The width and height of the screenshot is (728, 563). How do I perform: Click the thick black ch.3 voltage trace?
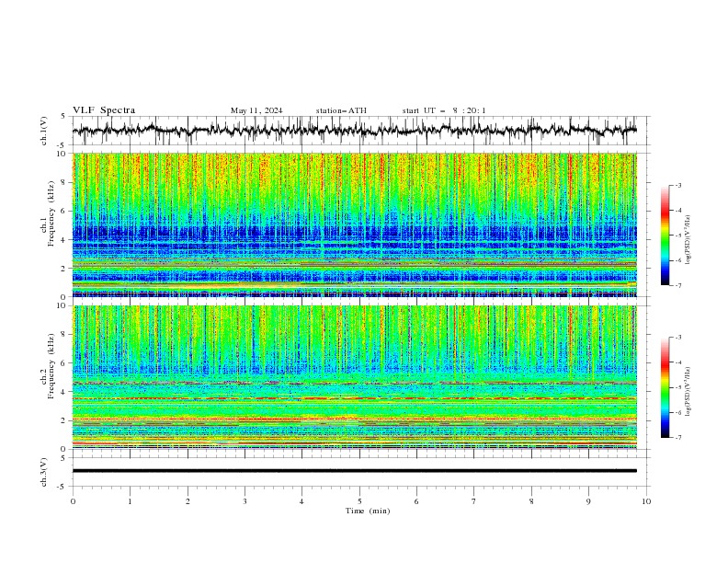pyautogui.click(x=355, y=471)
